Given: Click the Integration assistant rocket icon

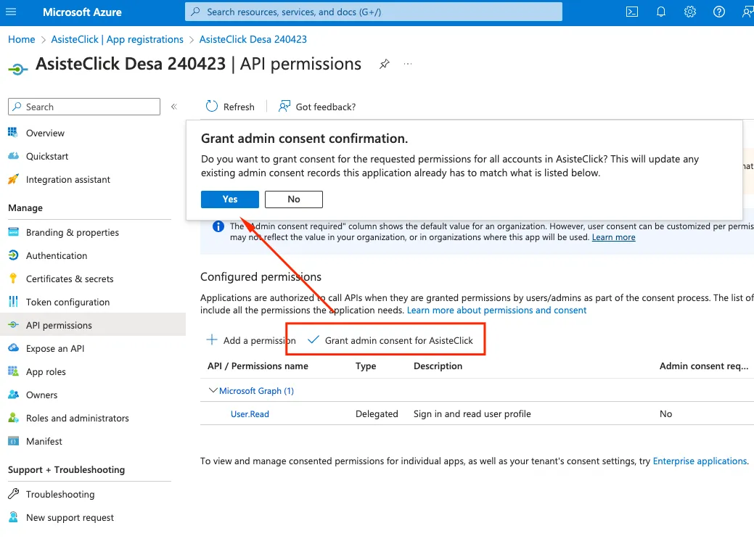Looking at the screenshot, I should pos(13,179).
